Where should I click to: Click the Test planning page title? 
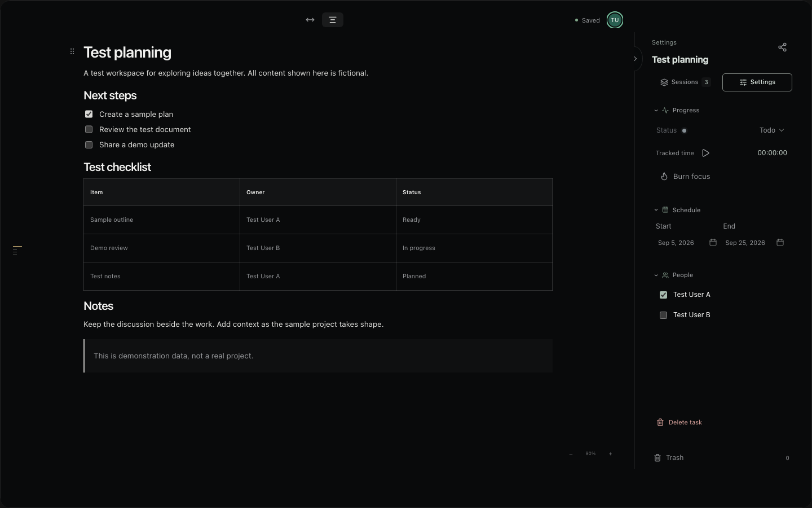pyautogui.click(x=127, y=52)
